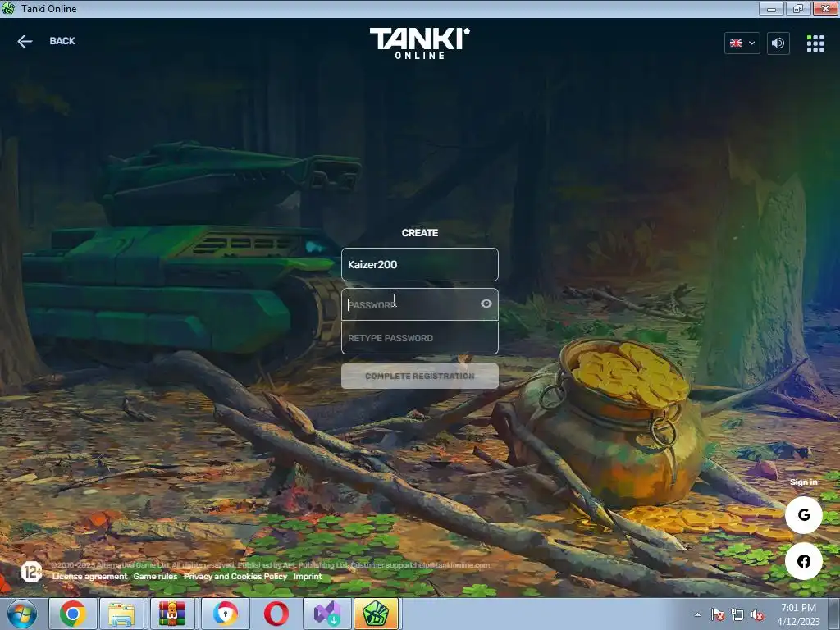Open Privacy and Cookies Policy link
The height and width of the screenshot is (630, 840).
(x=235, y=577)
